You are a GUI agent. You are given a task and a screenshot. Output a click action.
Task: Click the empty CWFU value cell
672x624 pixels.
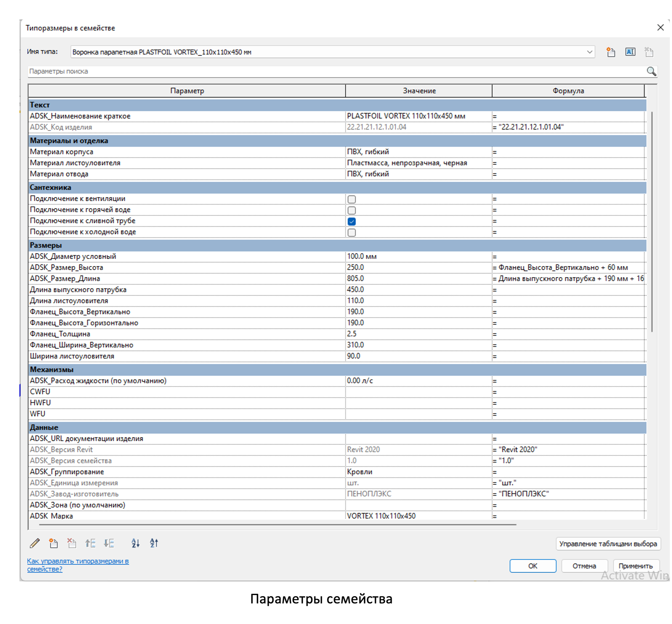point(419,392)
